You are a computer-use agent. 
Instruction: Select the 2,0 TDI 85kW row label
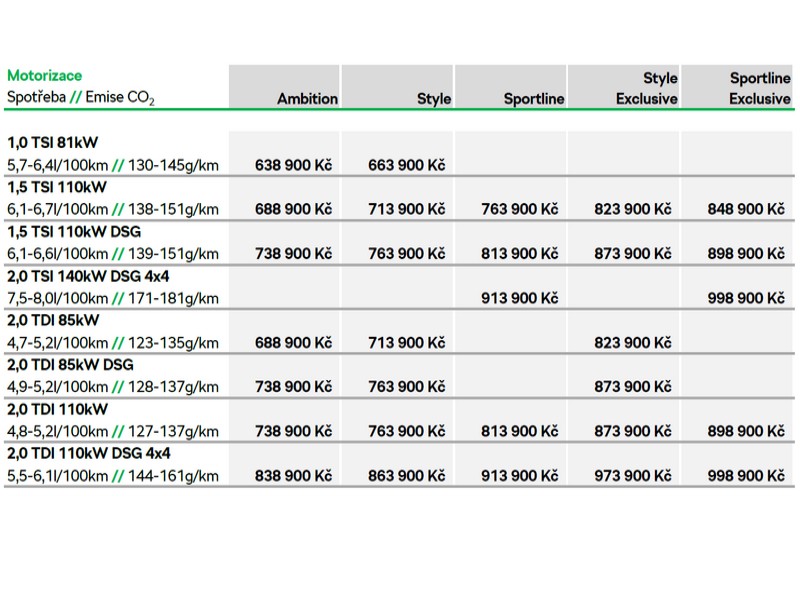pyautogui.click(x=53, y=320)
